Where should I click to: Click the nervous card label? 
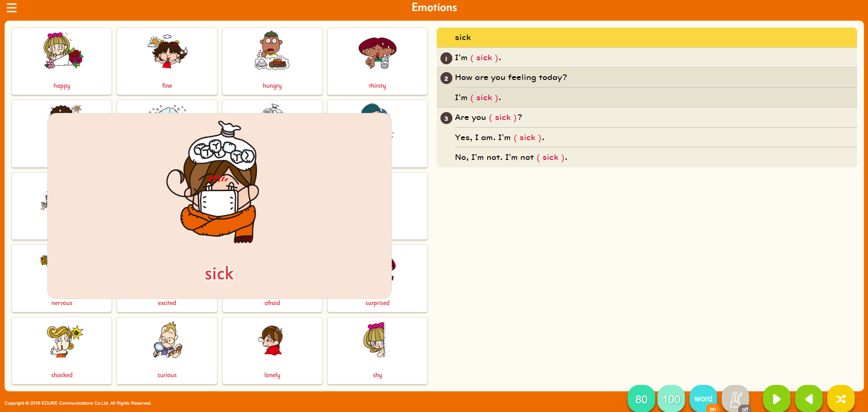point(62,303)
